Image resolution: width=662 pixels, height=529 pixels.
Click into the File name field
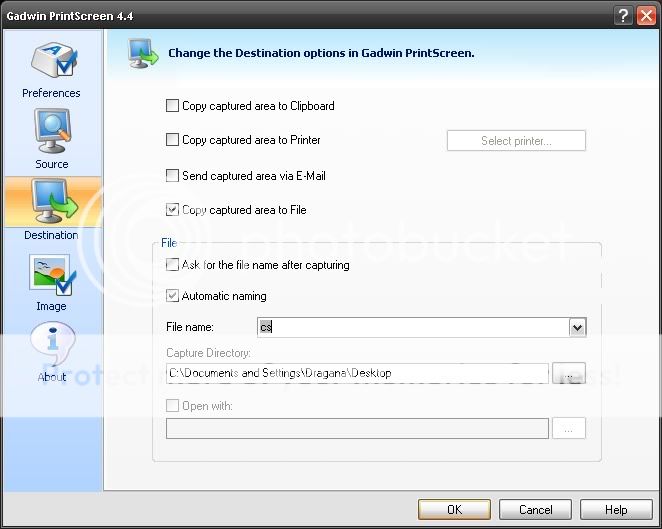[x=413, y=327]
